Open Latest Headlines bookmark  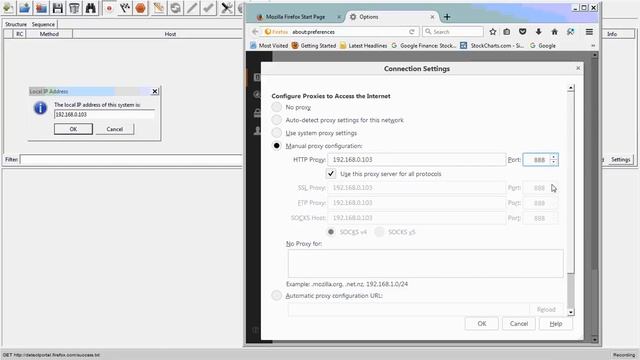tap(363, 46)
